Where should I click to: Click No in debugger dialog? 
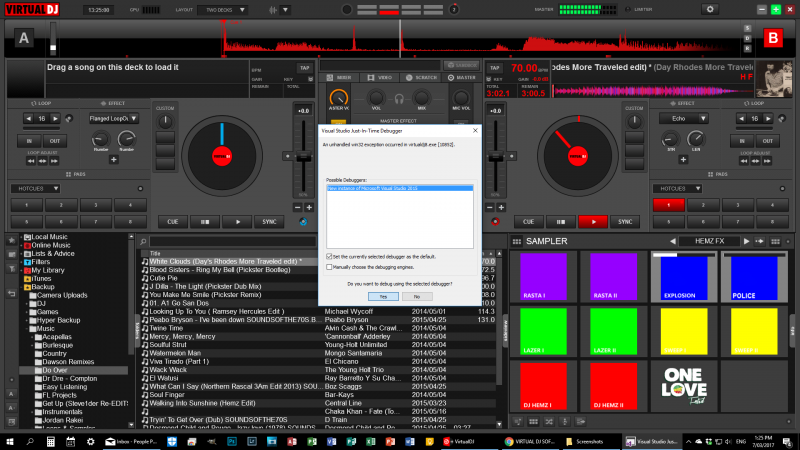point(417,296)
